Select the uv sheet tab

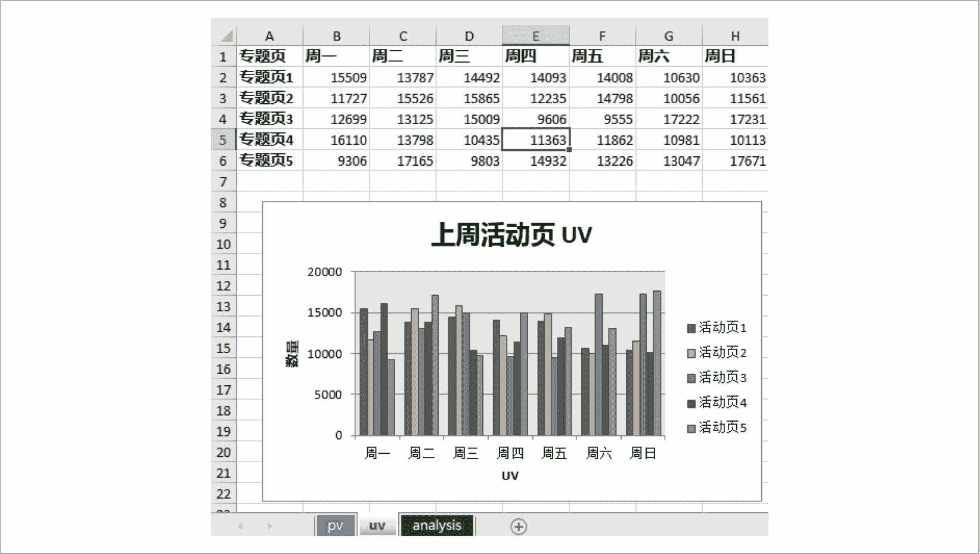coord(377,525)
